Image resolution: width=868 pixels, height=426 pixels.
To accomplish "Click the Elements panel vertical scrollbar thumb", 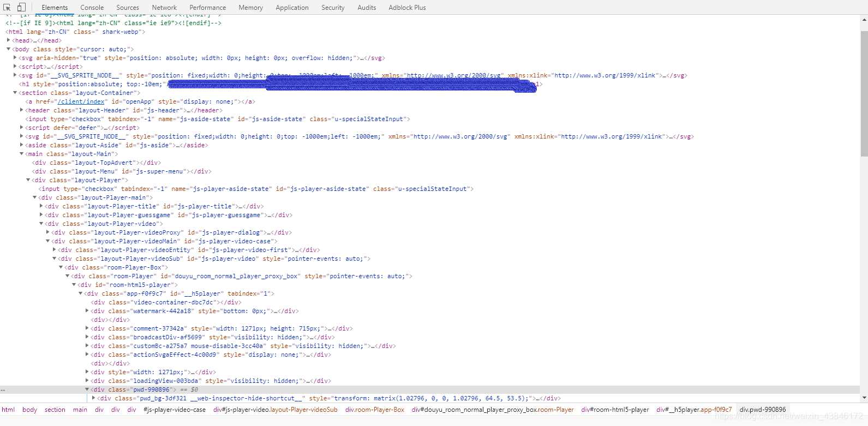I will pos(864,93).
